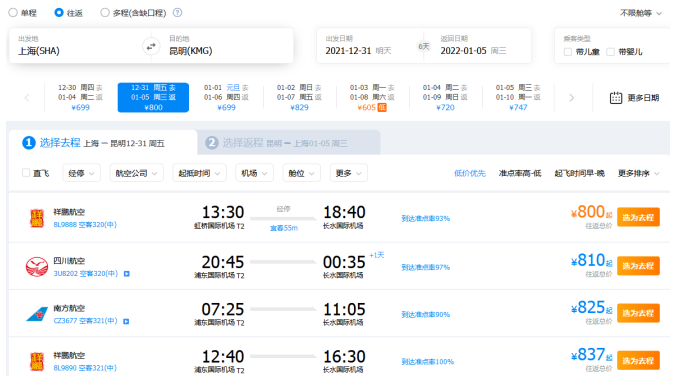Sort by punctuality rate high-low
This screenshot has height=376, width=675.
pos(520,173)
